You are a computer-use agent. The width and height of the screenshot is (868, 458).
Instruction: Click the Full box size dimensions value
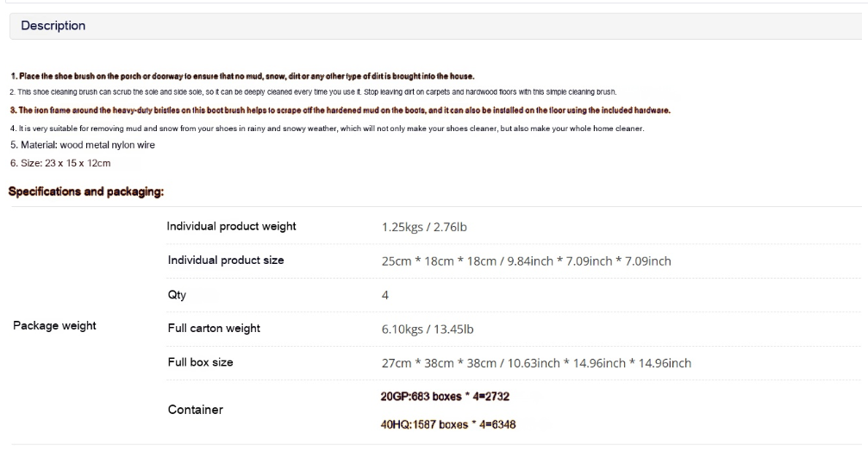[536, 363]
